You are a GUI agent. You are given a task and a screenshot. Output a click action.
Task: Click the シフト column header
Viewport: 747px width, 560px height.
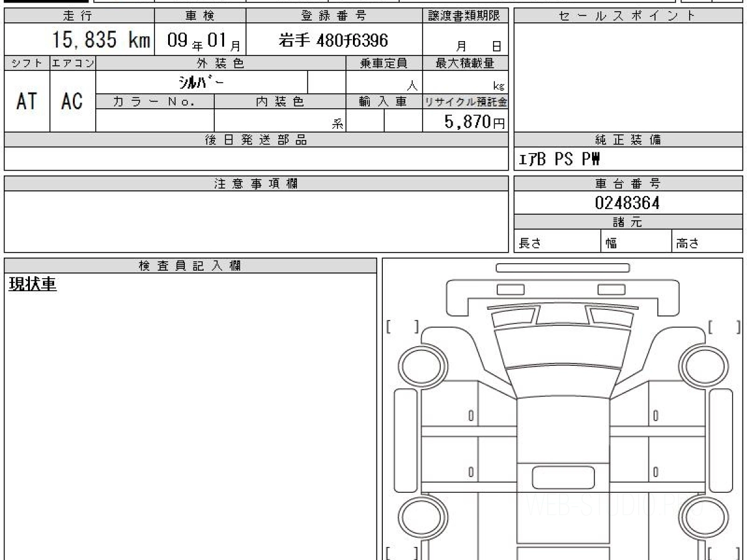tap(27, 63)
